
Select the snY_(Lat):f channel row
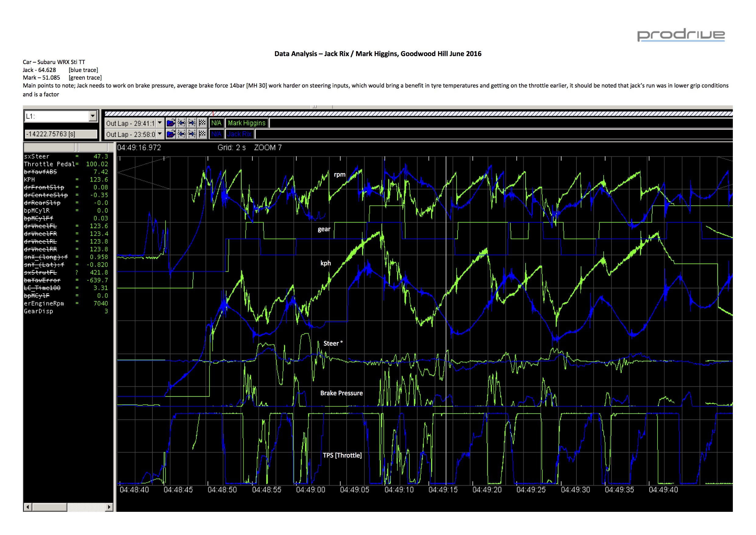point(66,265)
